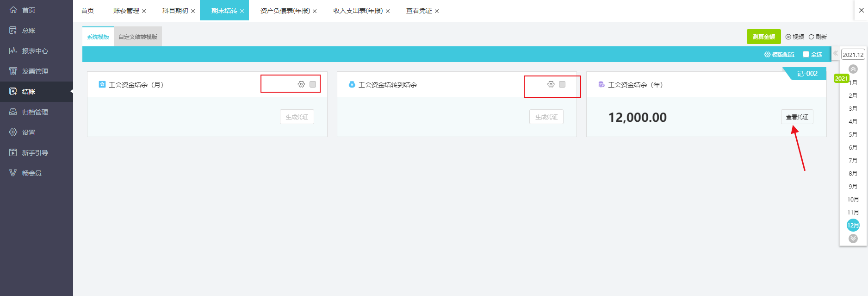Switch to the 自定义结转模版 tab
868x296 pixels.
click(138, 37)
